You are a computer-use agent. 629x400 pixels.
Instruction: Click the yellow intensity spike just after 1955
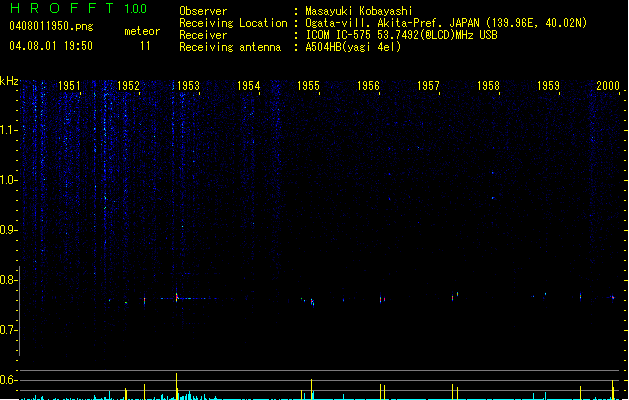pos(311,389)
